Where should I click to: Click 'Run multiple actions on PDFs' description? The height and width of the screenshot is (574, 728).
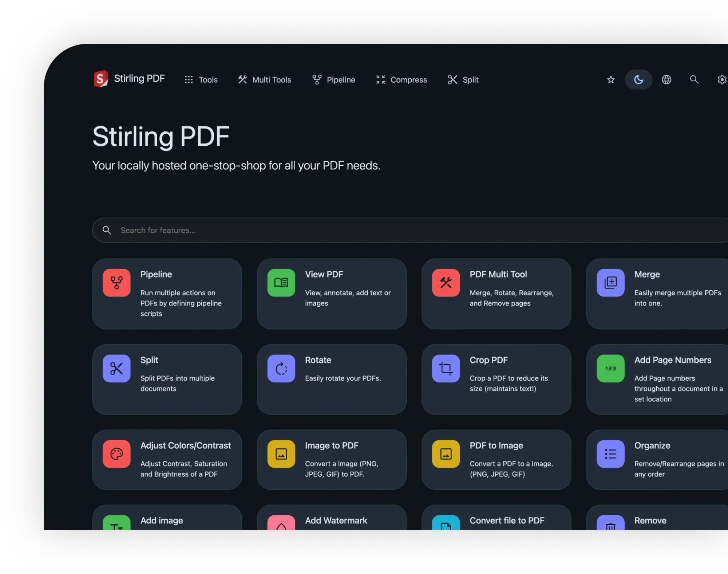(x=181, y=303)
